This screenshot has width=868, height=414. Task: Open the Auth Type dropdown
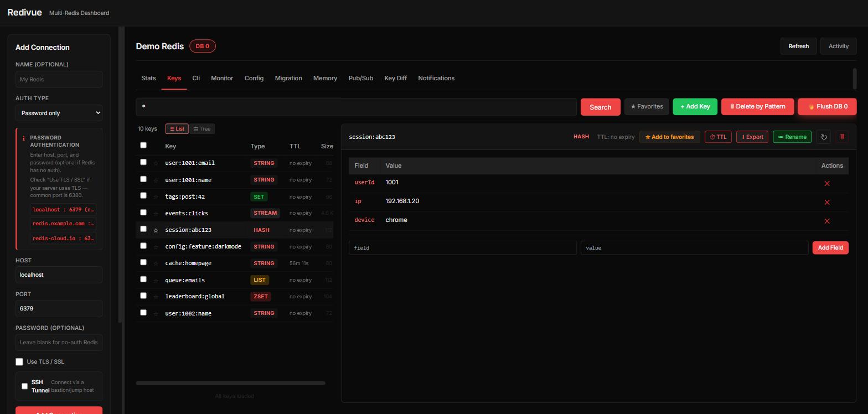click(x=59, y=113)
